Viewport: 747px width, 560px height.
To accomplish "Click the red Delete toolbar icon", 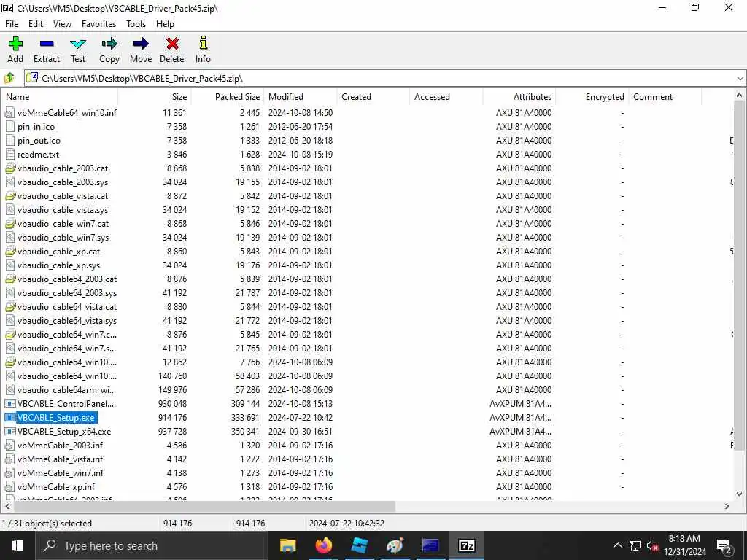I will (172, 44).
